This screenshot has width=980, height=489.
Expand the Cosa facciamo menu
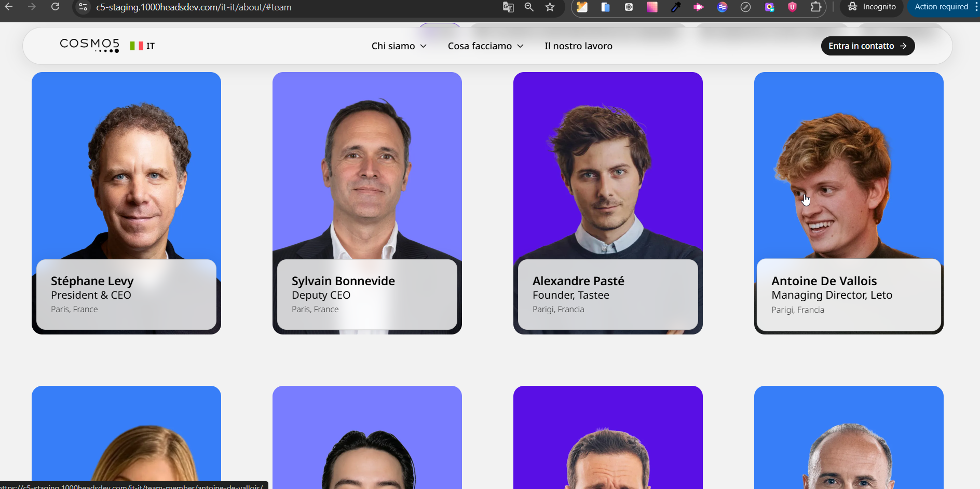pos(486,46)
